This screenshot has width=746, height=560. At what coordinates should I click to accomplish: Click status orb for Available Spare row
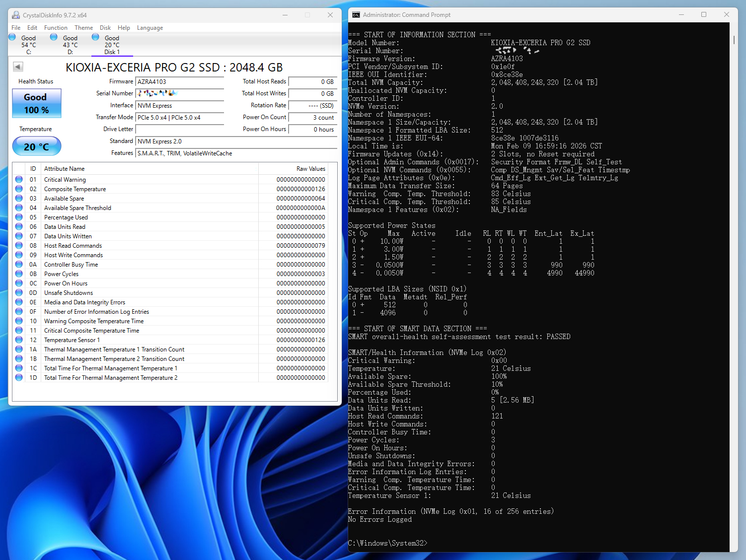(x=19, y=198)
